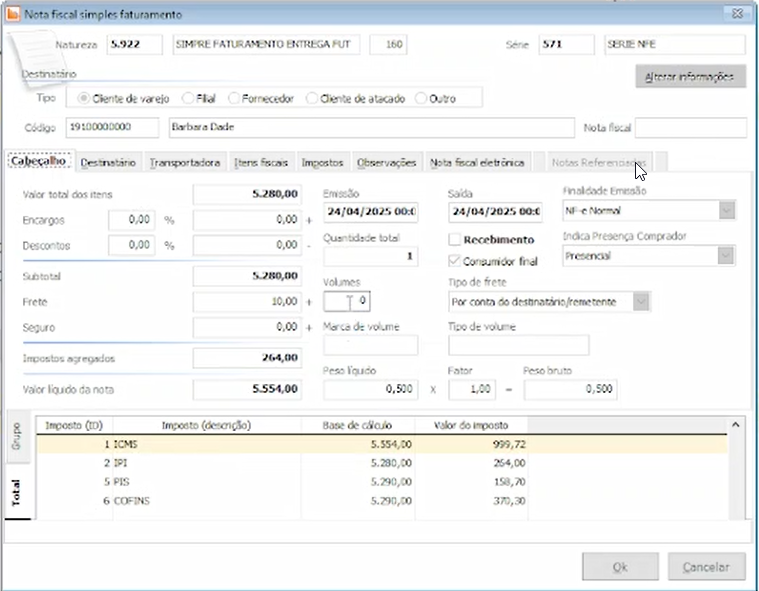Expand the Indica Presença Comprador dropdown
This screenshot has width=759, height=591.
(x=727, y=256)
